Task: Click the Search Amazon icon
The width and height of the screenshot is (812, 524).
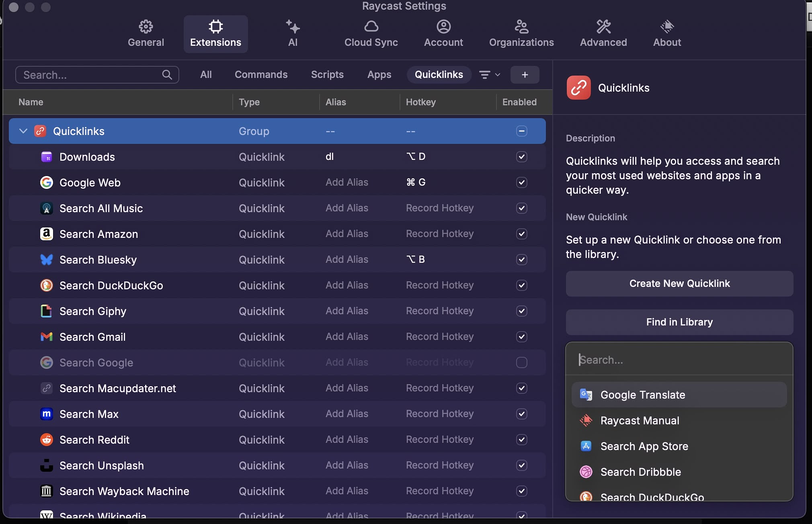Action: pyautogui.click(x=47, y=234)
